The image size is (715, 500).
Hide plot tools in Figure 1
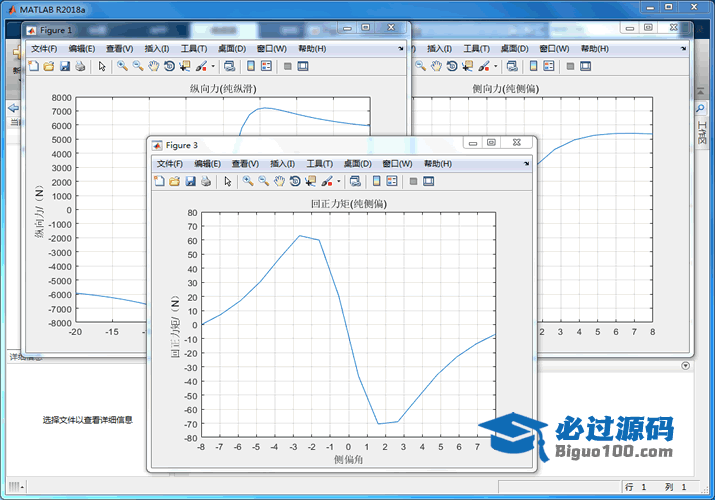tap(287, 66)
